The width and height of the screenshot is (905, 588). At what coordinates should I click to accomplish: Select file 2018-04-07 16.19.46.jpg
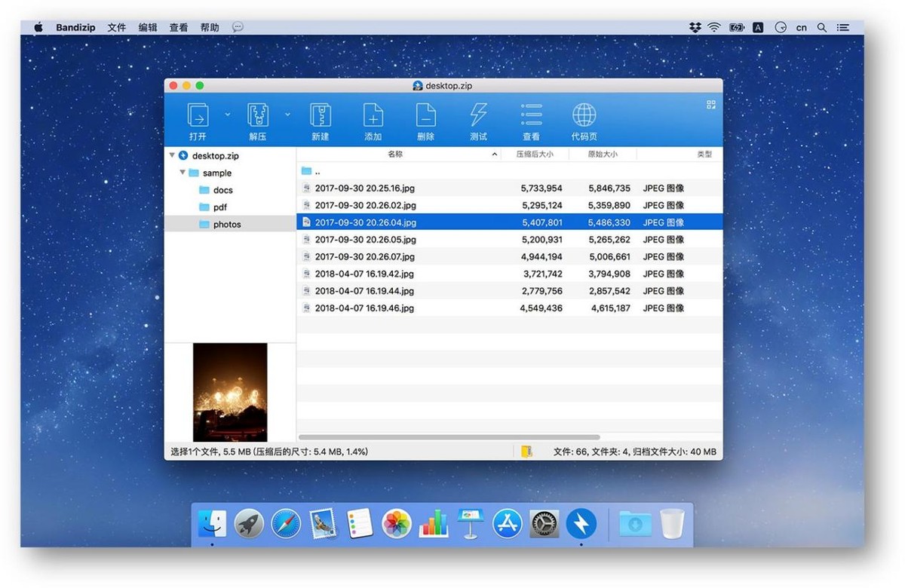click(x=510, y=308)
